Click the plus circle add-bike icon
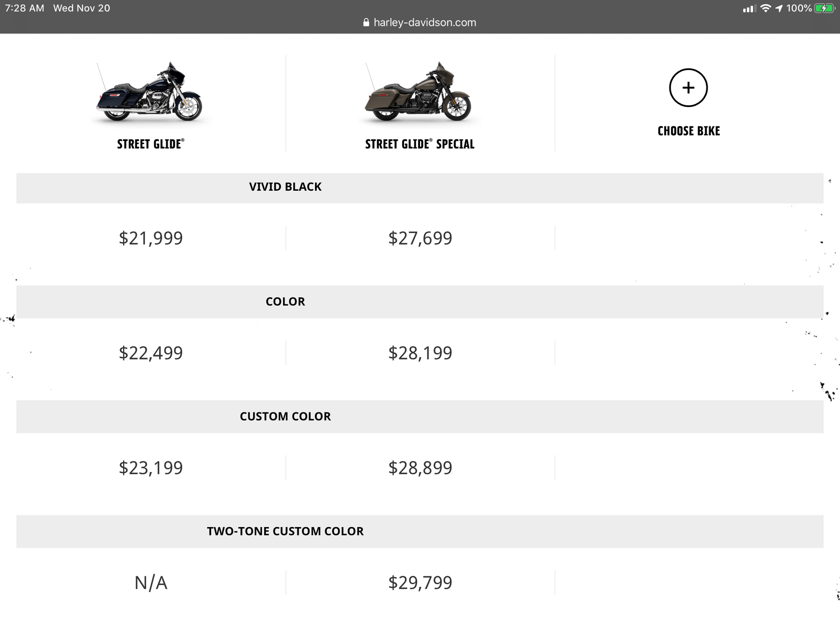The width and height of the screenshot is (840, 630). click(688, 88)
